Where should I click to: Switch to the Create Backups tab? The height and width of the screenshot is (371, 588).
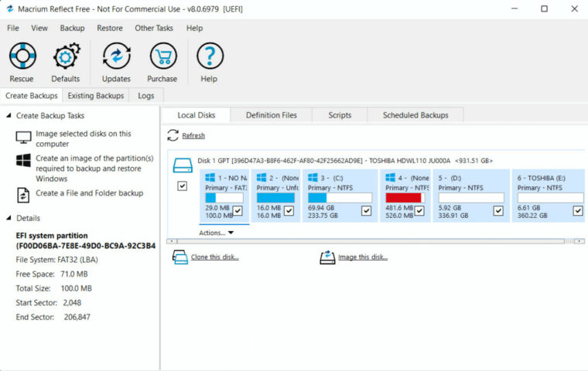pos(32,96)
